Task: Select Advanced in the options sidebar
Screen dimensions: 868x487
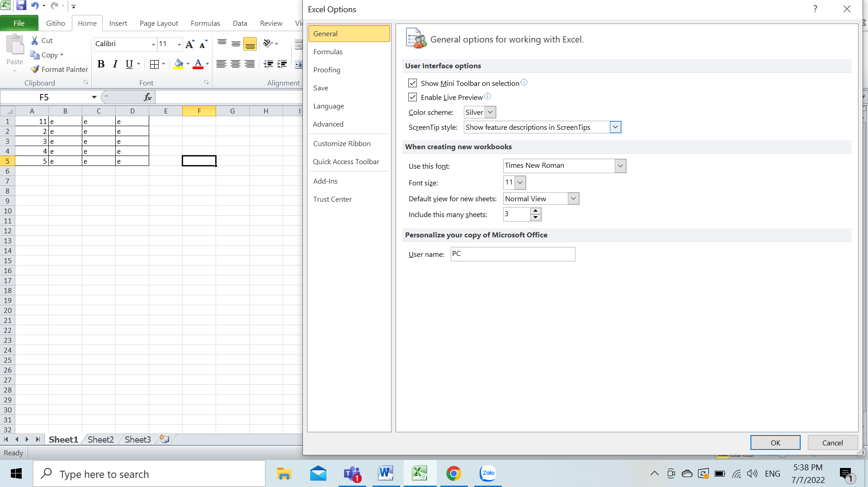Action: 349,124
